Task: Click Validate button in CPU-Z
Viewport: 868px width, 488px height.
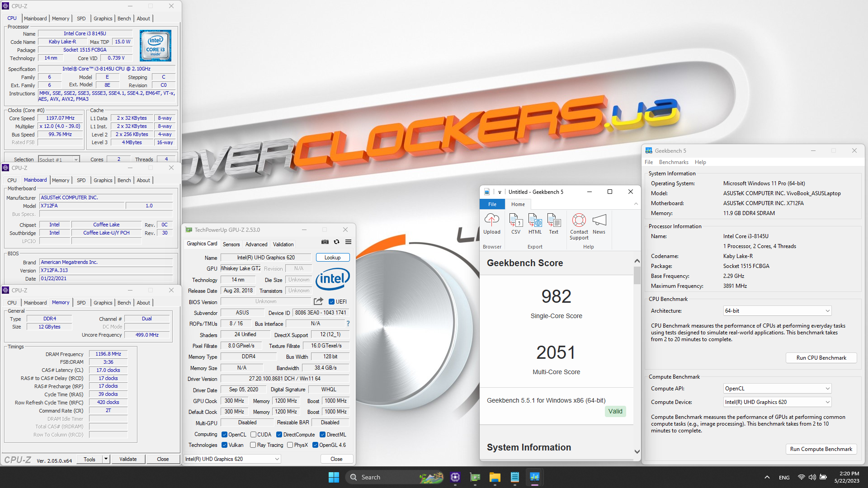Action: tap(128, 459)
